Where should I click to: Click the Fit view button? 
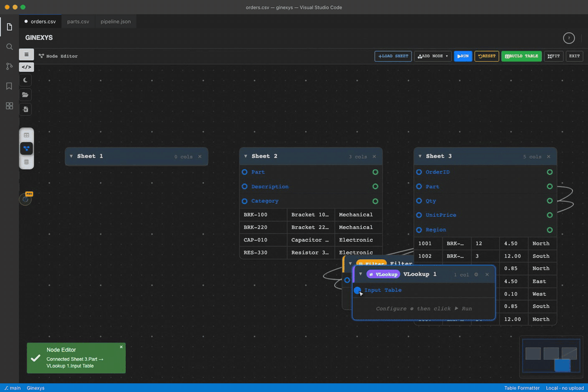(x=553, y=56)
